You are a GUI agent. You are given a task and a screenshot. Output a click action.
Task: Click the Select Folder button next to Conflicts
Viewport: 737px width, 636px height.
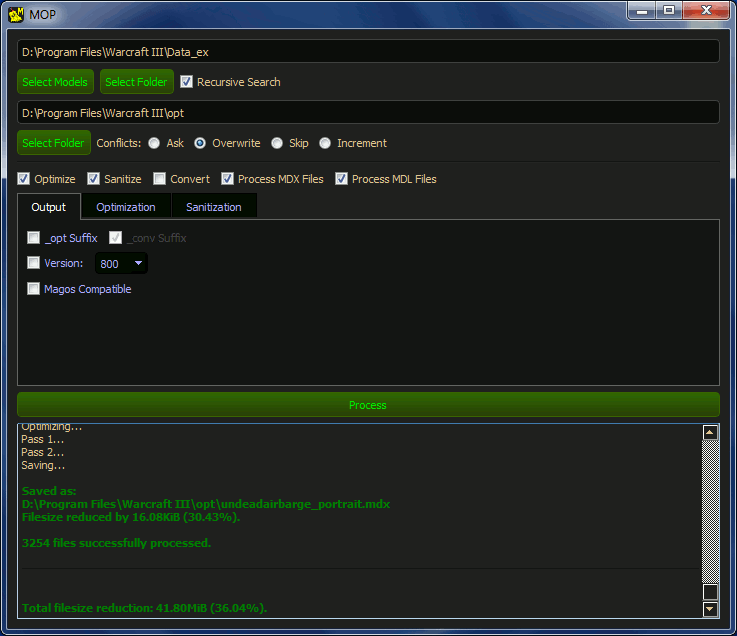pos(54,143)
